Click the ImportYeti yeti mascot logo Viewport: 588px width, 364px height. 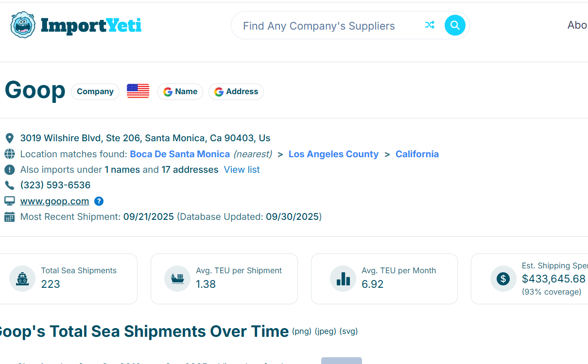click(23, 25)
